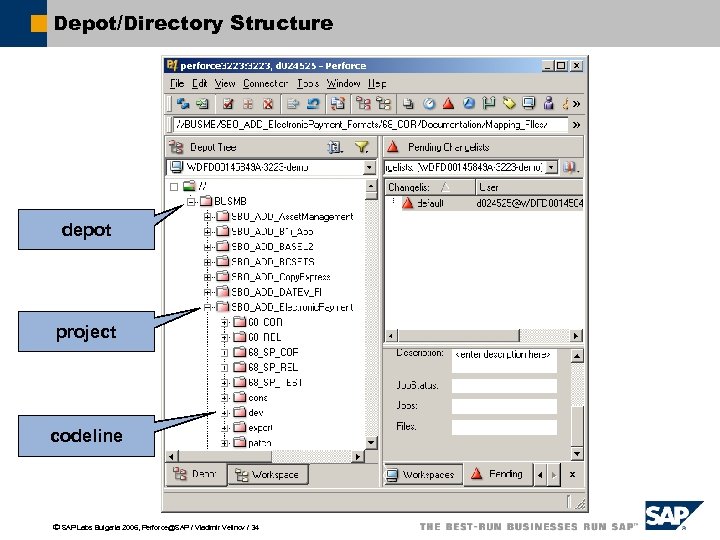Viewport: 720px width, 540px height.
Task: Sort by the User column header
Action: [529, 187]
